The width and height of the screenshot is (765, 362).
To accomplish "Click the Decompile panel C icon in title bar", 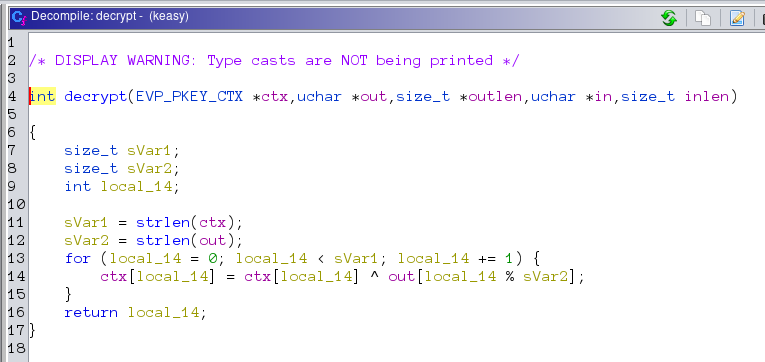I will 19,18.
